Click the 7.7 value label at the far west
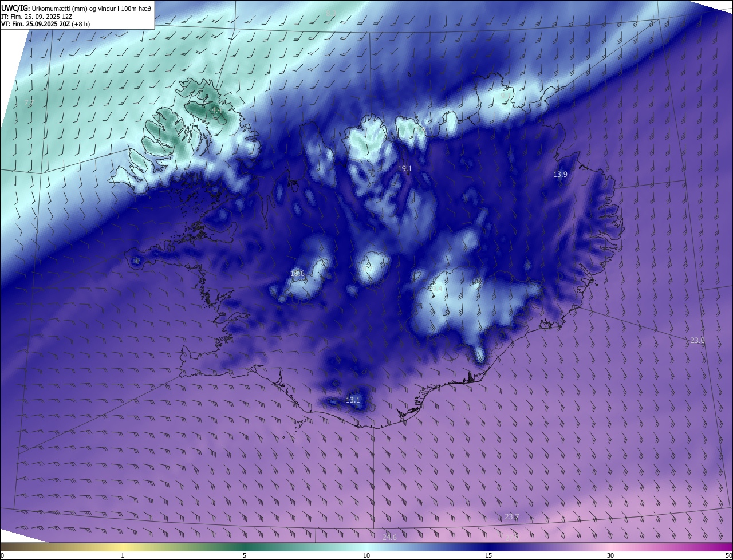Screen dimensions: 733x560 point(29,103)
